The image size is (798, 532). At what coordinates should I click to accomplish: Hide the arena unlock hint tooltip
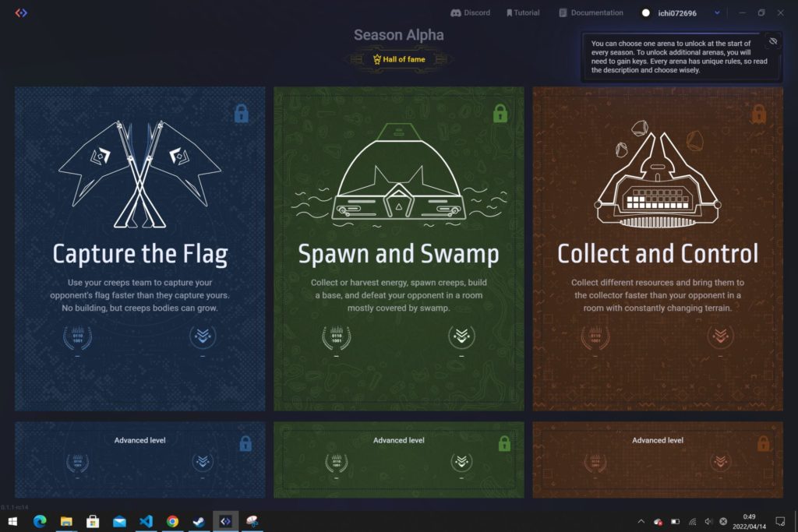772,41
